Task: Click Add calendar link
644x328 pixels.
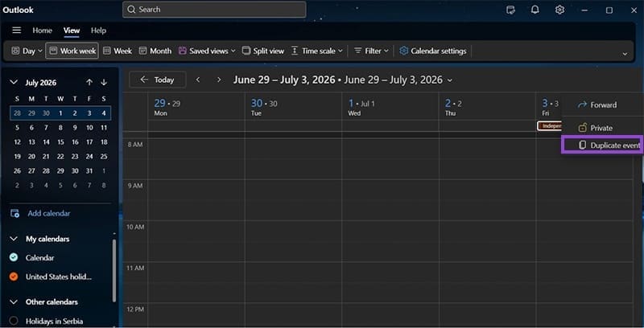Action: [x=49, y=213]
